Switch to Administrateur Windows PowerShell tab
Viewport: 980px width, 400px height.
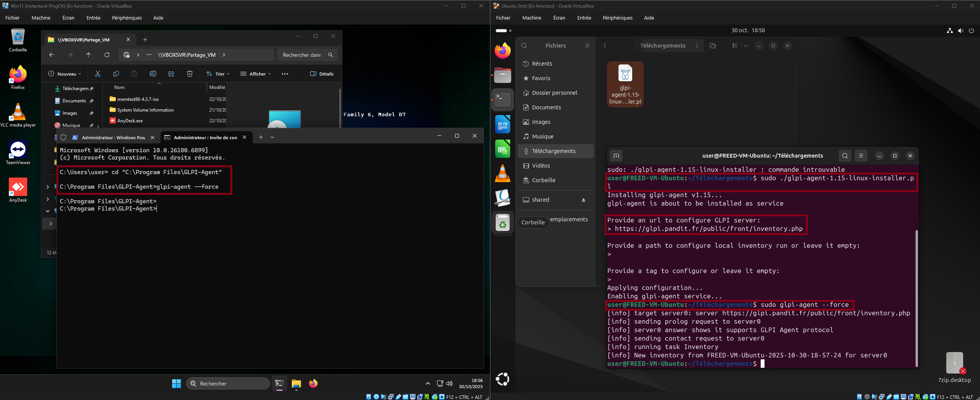tap(113, 137)
